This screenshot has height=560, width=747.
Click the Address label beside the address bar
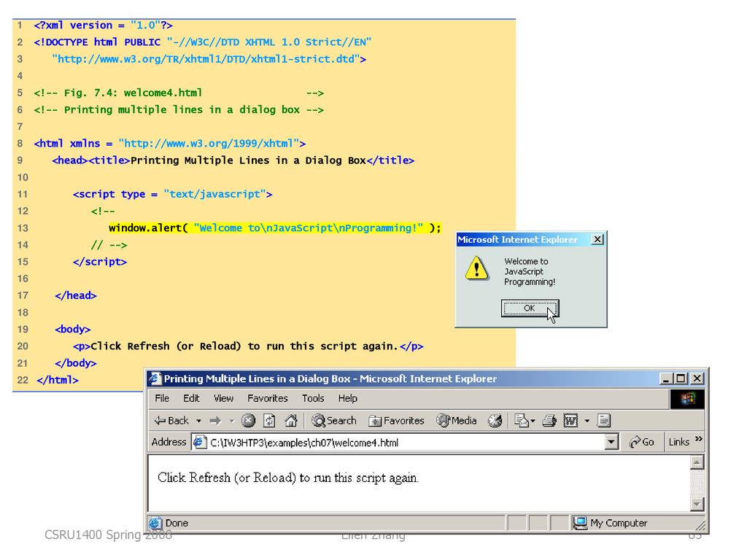coord(169,442)
